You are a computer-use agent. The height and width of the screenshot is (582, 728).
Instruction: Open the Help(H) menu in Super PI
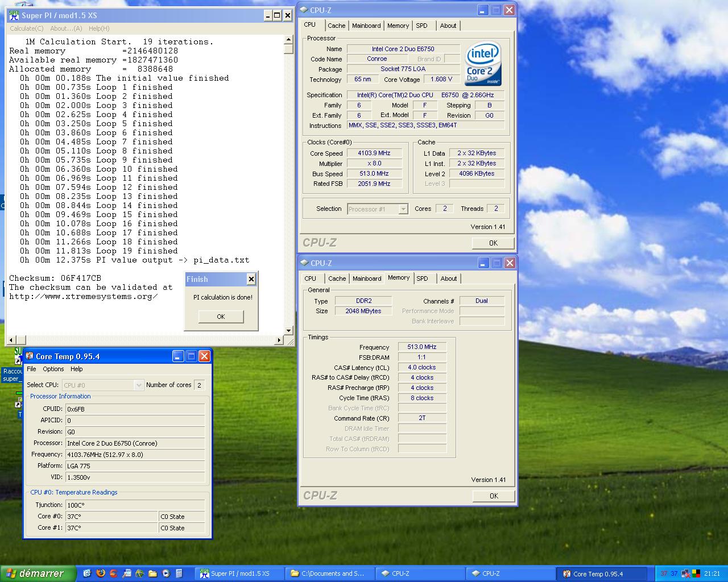click(x=99, y=28)
